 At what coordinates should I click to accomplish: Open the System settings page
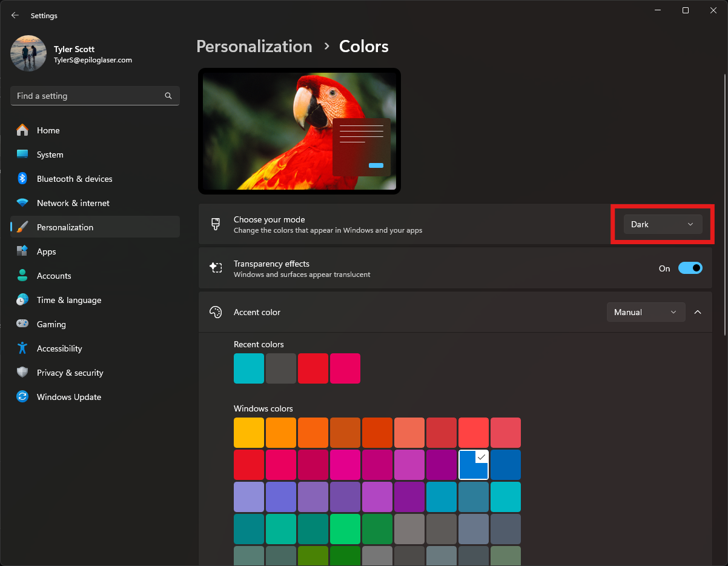coord(50,155)
